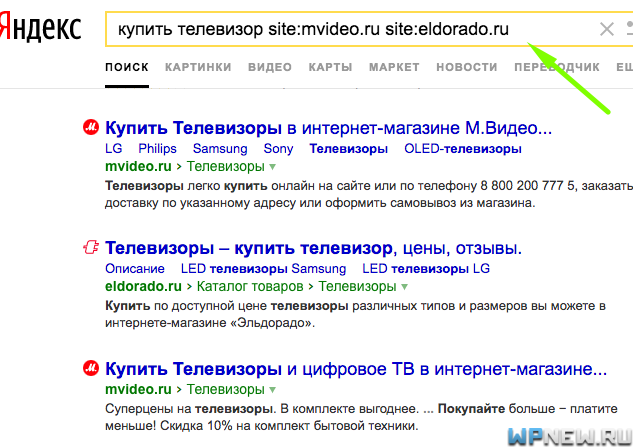
Task: Follow the Описание sitelink
Action: click(x=135, y=269)
